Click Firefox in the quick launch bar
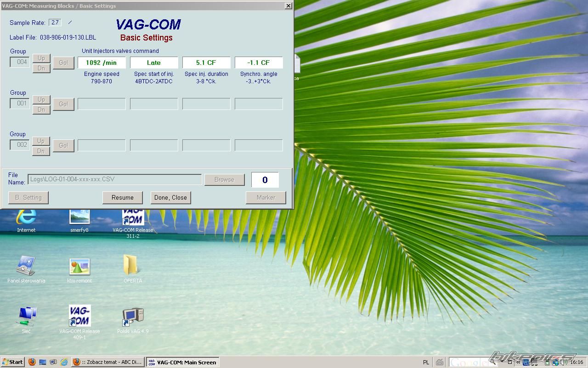The height and width of the screenshot is (368, 588). click(x=32, y=362)
